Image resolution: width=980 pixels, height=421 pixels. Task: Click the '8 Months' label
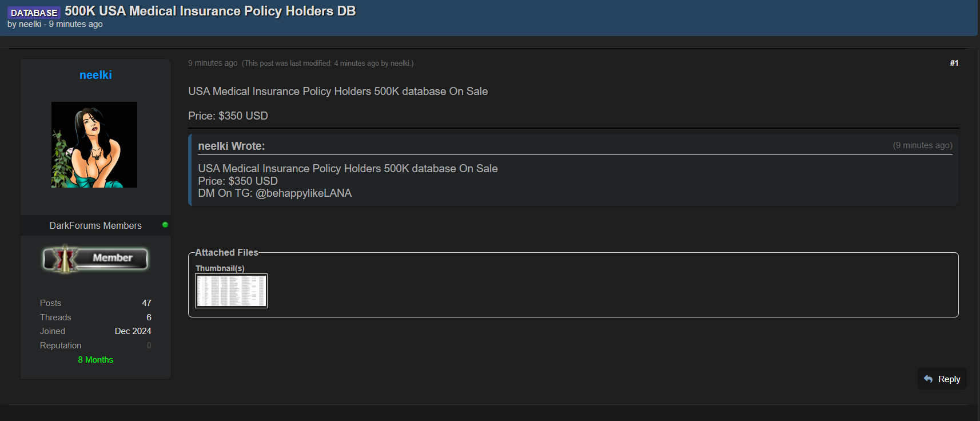[x=95, y=360]
